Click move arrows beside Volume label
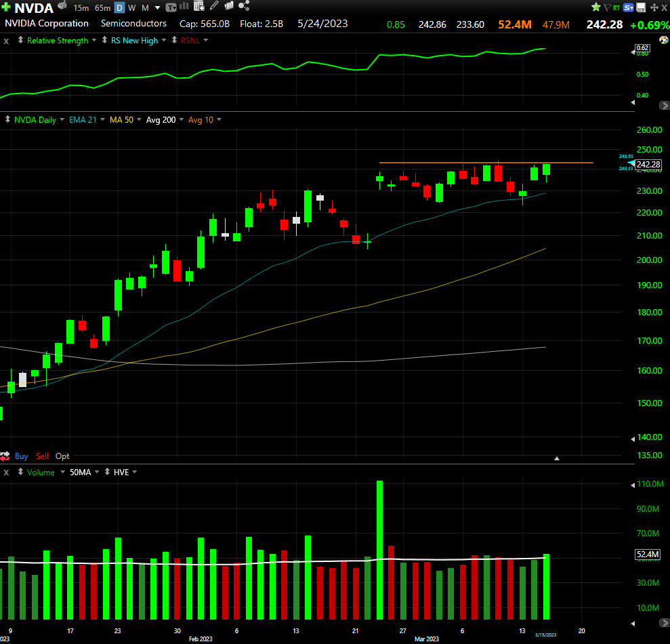Image resolution: width=670 pixels, height=644 pixels. [x=20, y=472]
